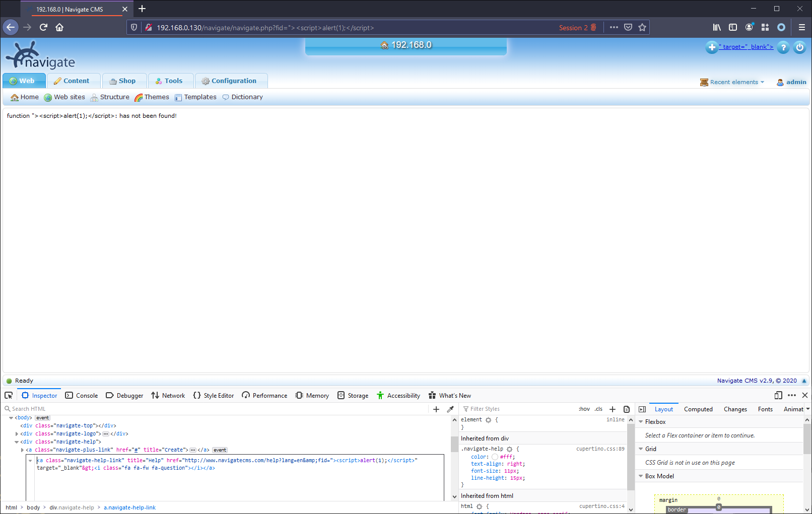Click the blue power logout icon
Image resolution: width=812 pixels, height=514 pixels.
click(800, 47)
